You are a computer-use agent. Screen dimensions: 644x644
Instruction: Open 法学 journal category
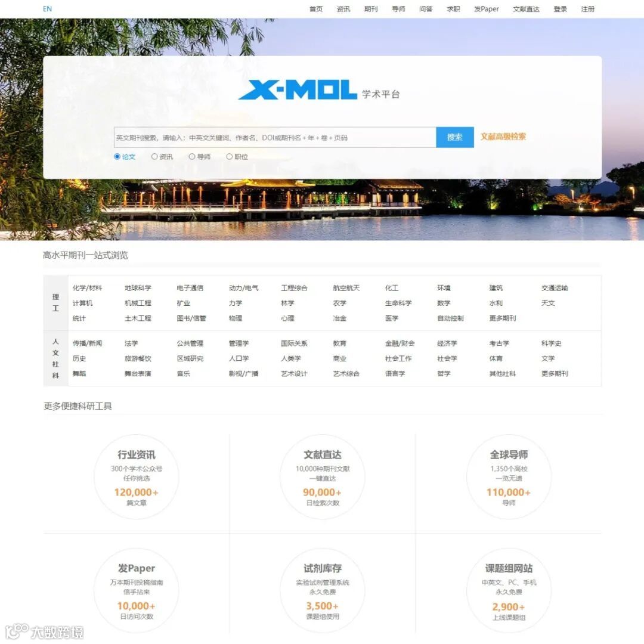[x=131, y=343]
